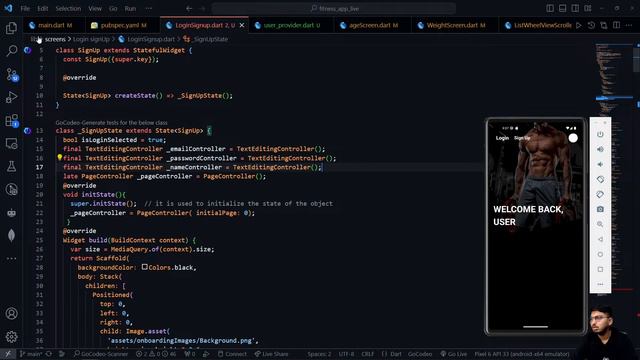This screenshot has height=360, width=640.
Task: Lower the emulator volume
Action: click(x=600, y=164)
